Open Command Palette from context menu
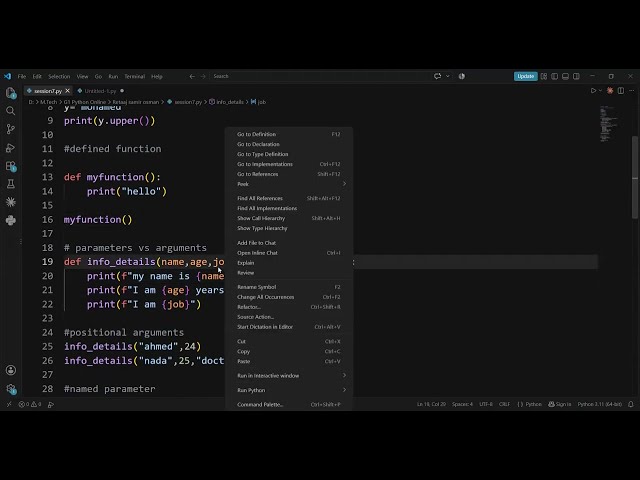 coord(289,404)
